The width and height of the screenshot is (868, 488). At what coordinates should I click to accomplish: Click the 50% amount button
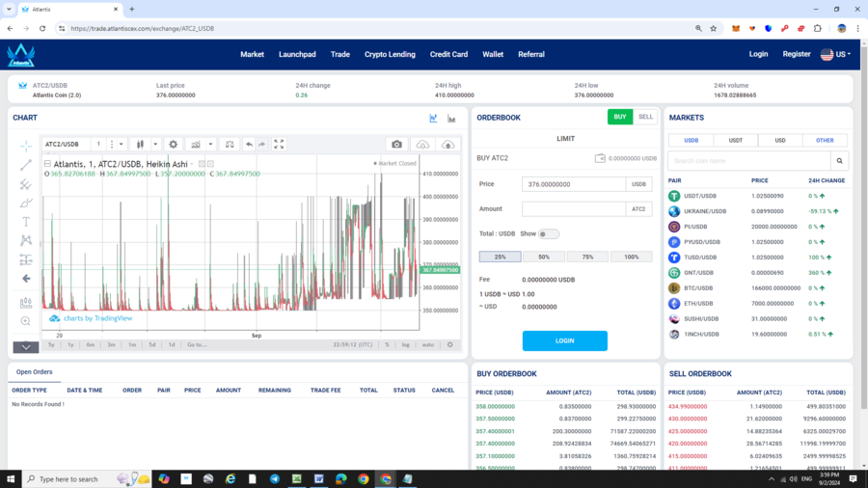pyautogui.click(x=544, y=257)
